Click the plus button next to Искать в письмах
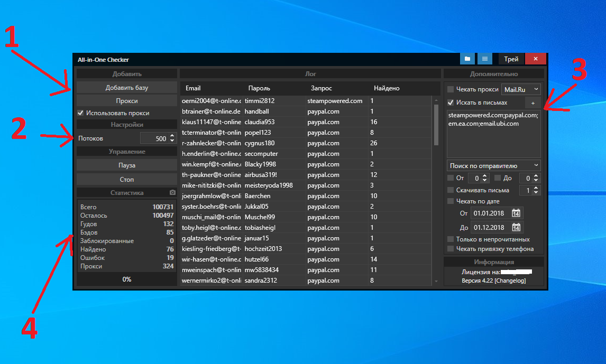This screenshot has width=606, height=364. click(533, 102)
